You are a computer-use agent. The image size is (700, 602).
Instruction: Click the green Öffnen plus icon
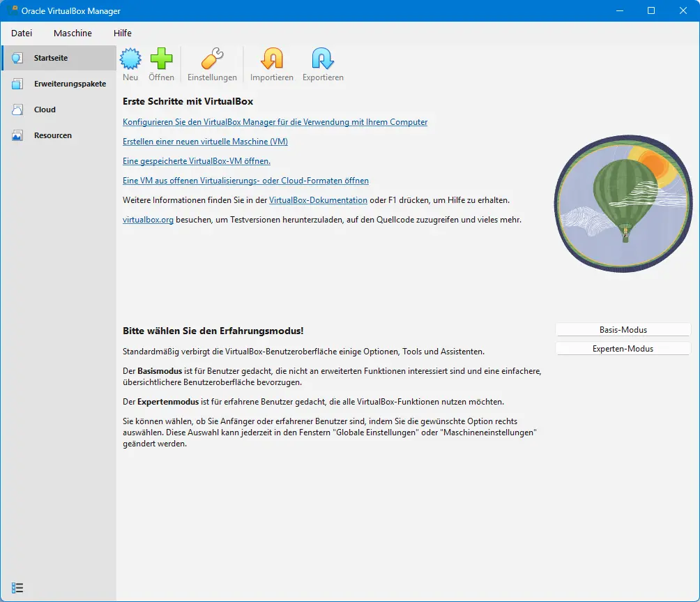(161, 60)
